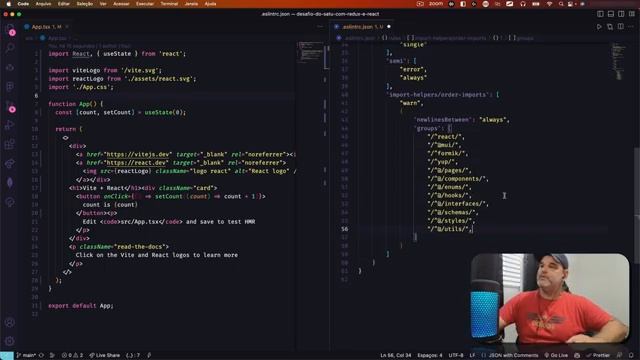Click the headphones icon in menu bar
Viewport: 640px width, 360px height.
tap(523, 4)
